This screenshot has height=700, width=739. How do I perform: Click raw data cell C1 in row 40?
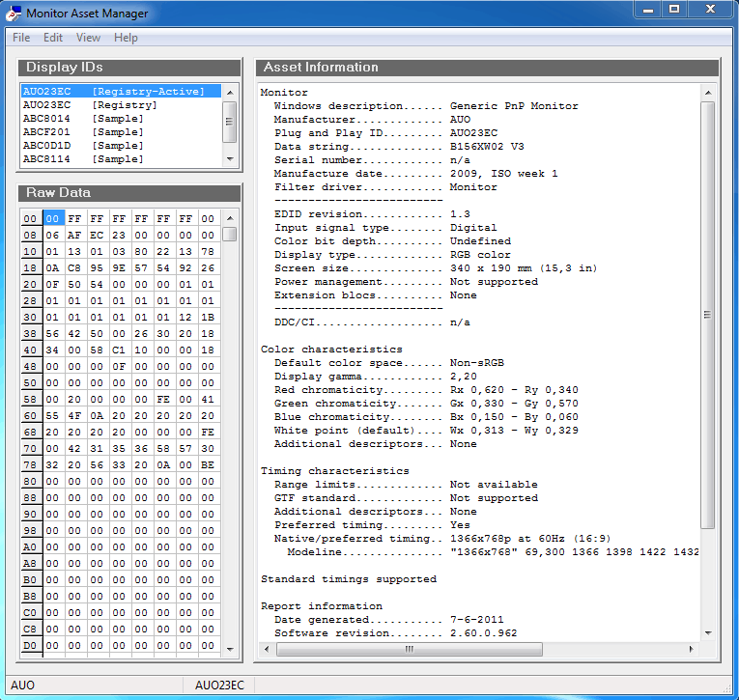click(x=119, y=350)
